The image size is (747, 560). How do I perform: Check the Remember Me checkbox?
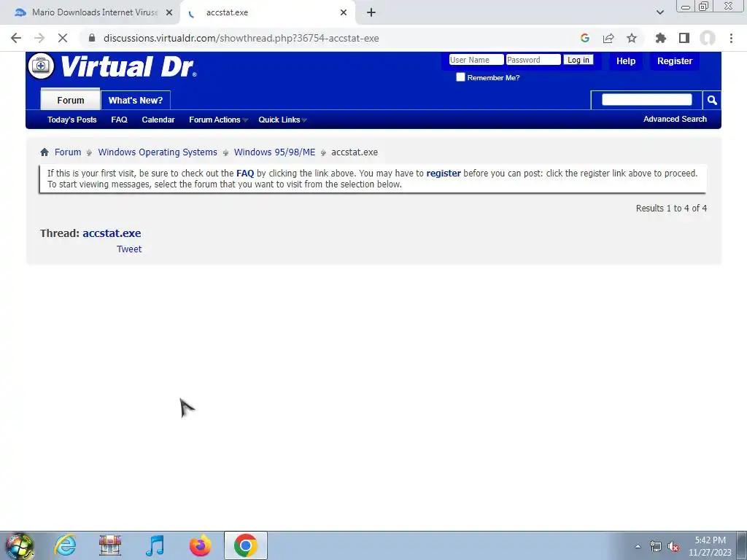click(460, 77)
